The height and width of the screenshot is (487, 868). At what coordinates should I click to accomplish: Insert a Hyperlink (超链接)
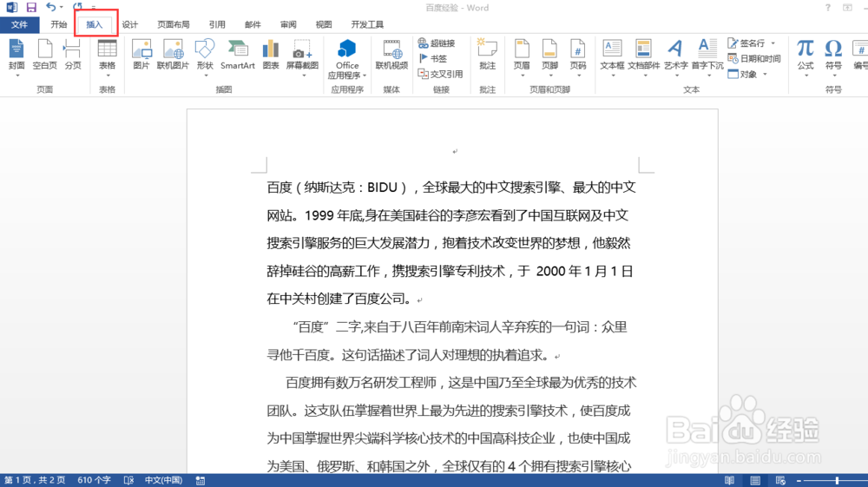pyautogui.click(x=437, y=43)
